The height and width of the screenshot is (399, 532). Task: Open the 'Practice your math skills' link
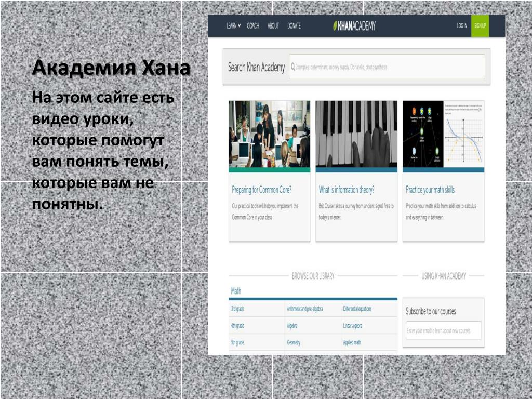pyautogui.click(x=430, y=190)
